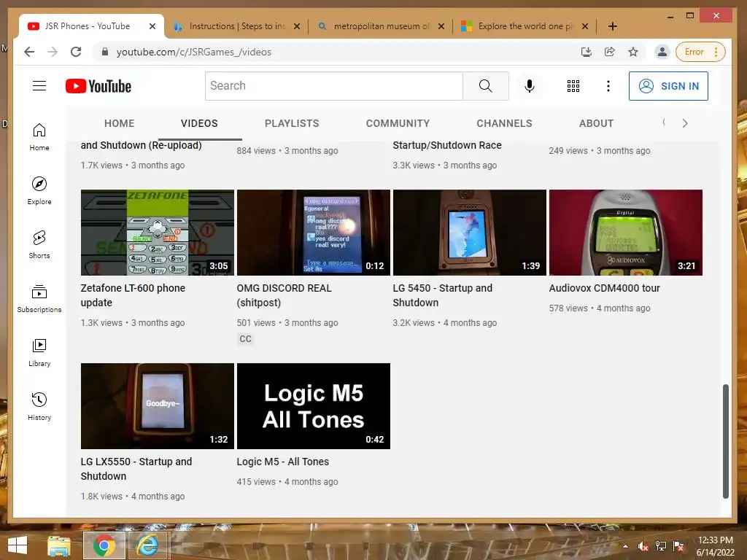This screenshot has width=747, height=560.
Task: Open Zetafone LT-600 phone update title
Action: [133, 295]
